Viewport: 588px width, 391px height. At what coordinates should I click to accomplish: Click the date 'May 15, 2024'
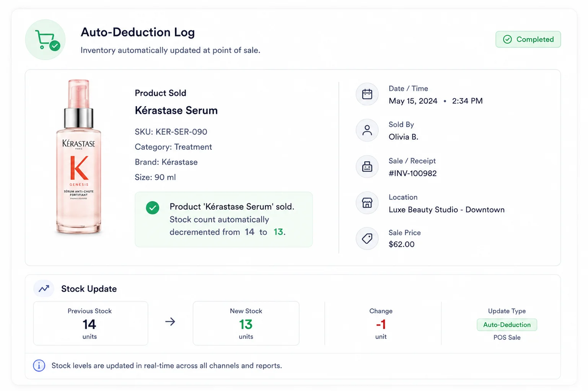(x=413, y=101)
